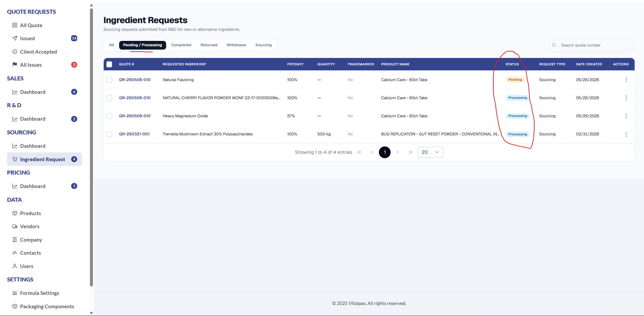Click the Issued count badge 14
The width and height of the screenshot is (644, 316).
74,38
